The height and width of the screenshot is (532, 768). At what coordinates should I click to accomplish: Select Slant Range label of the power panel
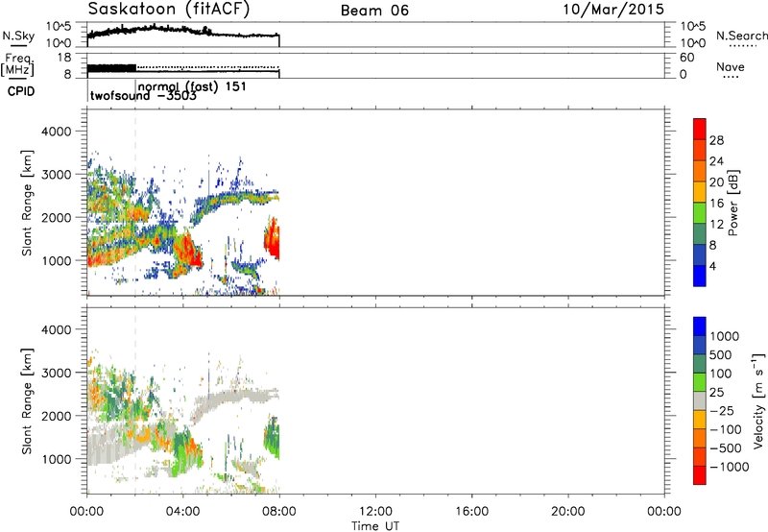27,204
